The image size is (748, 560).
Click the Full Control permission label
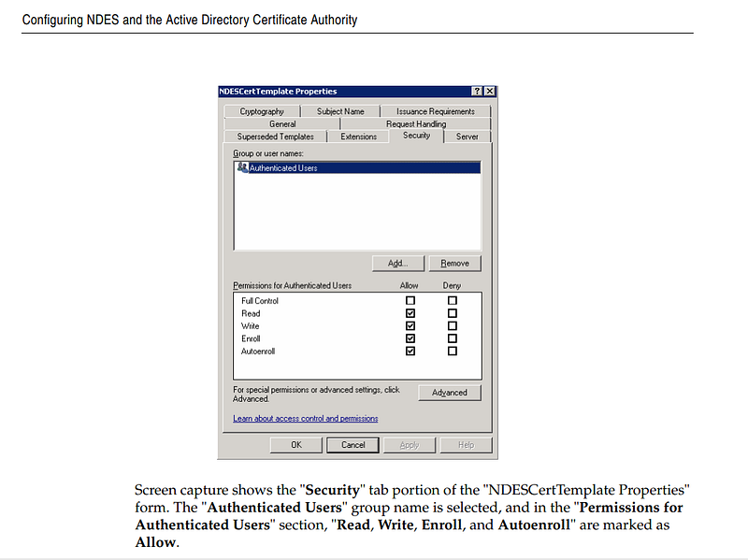click(260, 301)
